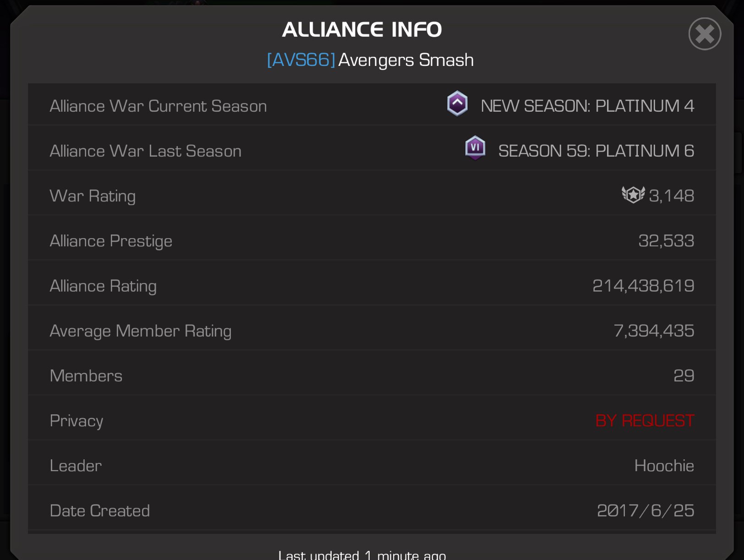Click the Members count 29
The image size is (744, 560).
(x=684, y=375)
